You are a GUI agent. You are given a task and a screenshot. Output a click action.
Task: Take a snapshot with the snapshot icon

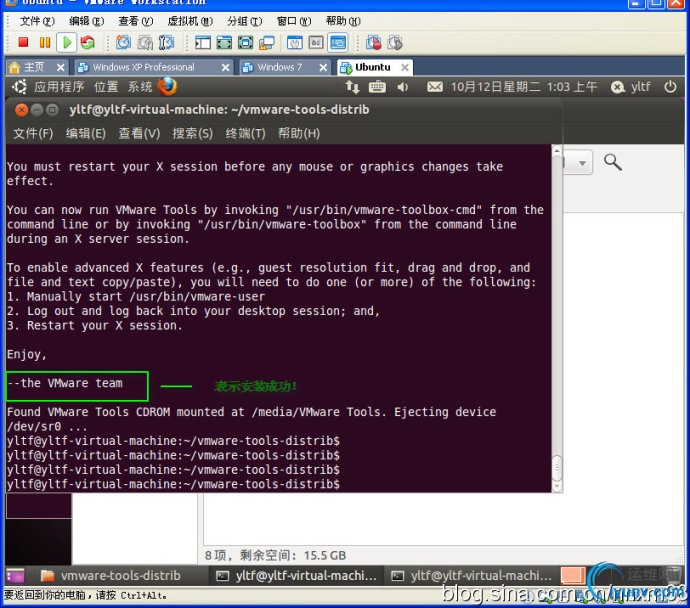pos(124,42)
